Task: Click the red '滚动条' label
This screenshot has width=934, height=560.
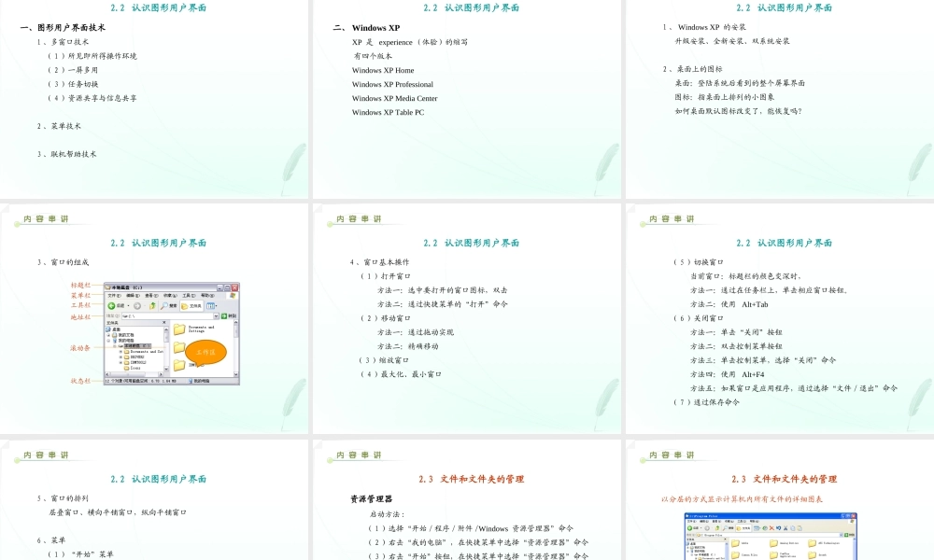Action: 79,348
